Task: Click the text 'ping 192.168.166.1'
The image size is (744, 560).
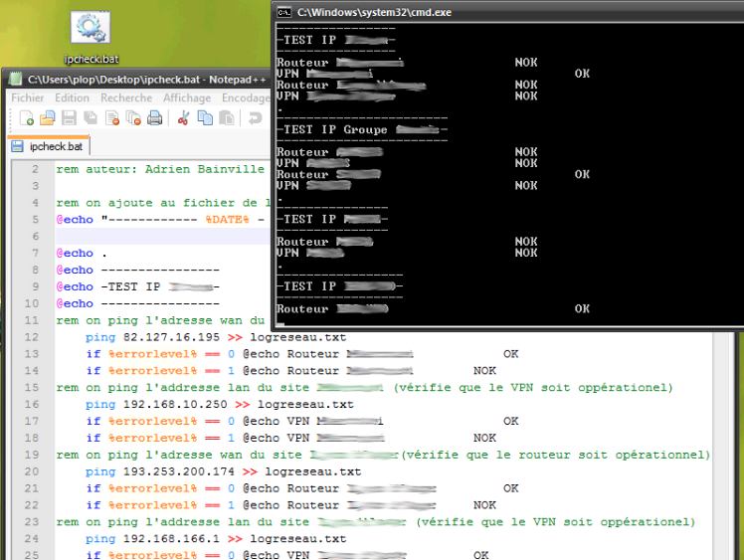Action: pos(152,539)
